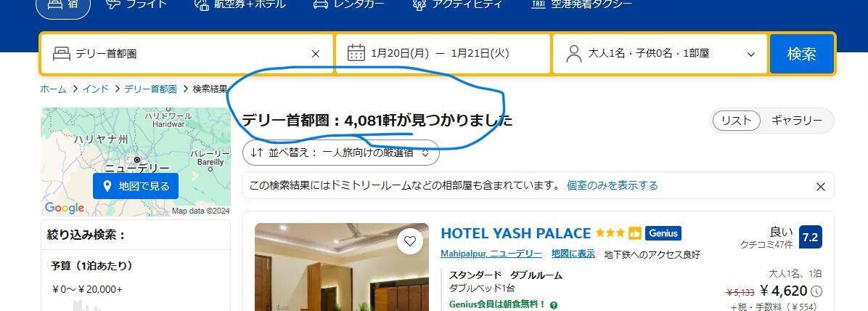
Task: Click the bed icon in destination field
Action: [x=62, y=54]
